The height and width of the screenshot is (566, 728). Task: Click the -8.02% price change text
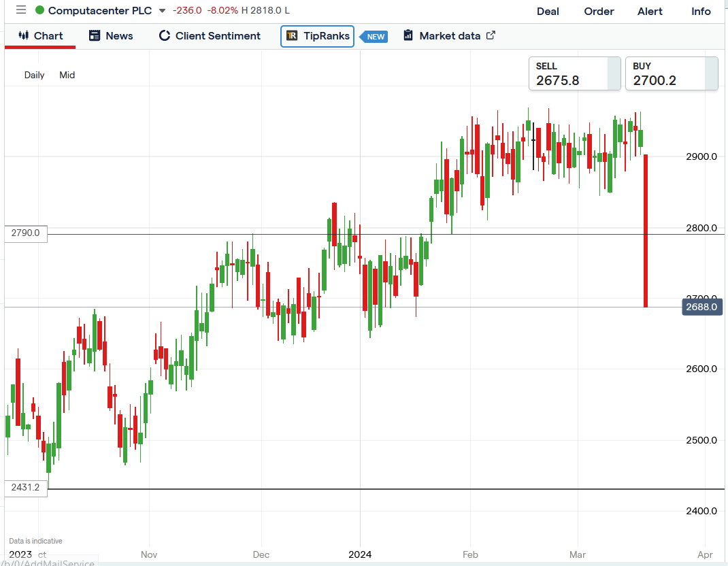coord(222,11)
